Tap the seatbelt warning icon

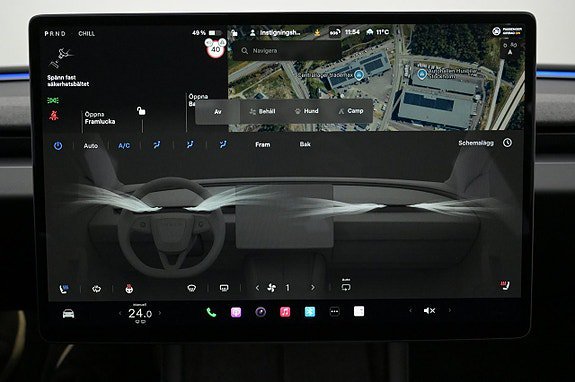click(54, 116)
